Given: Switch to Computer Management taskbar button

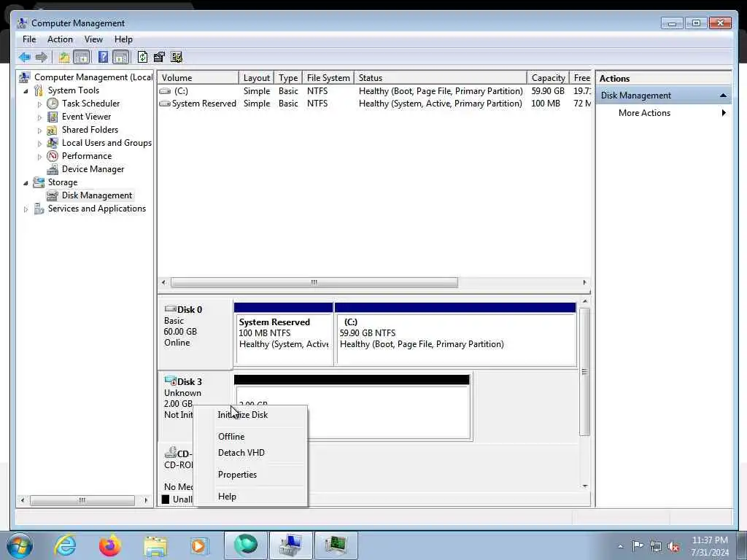Looking at the screenshot, I should (x=290, y=545).
